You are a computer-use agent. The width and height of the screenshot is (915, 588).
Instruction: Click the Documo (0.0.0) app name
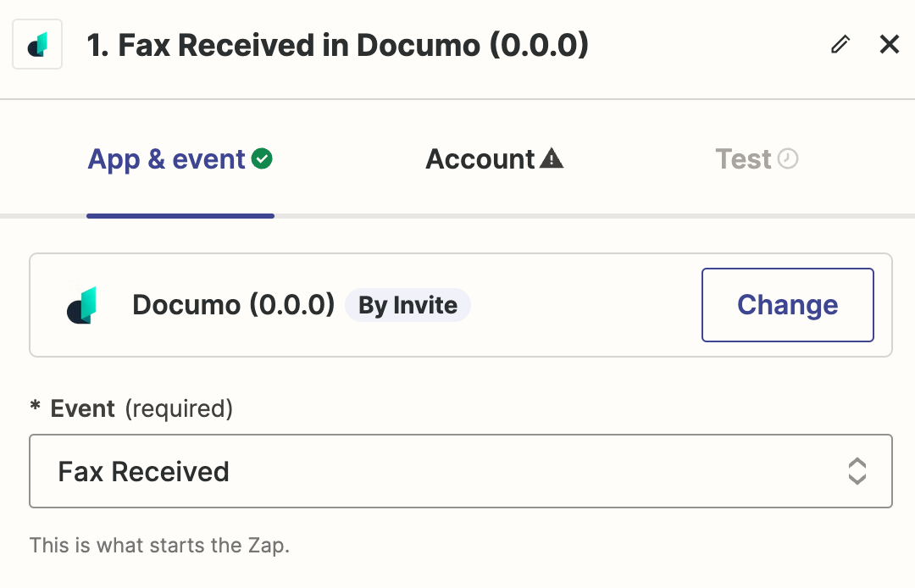(x=234, y=305)
